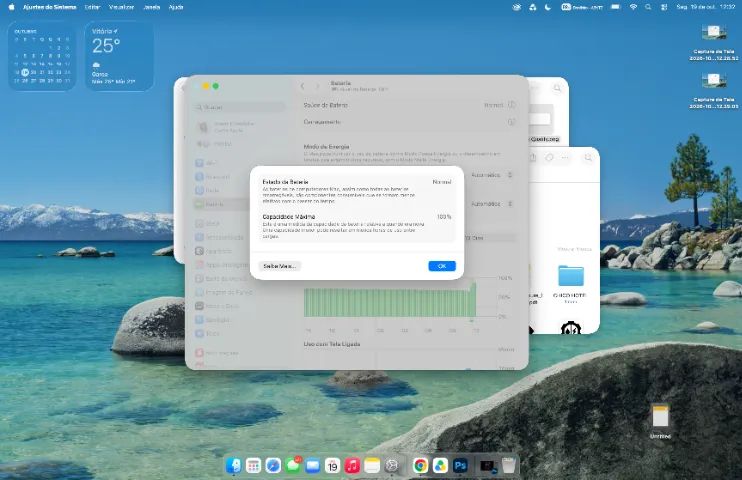Select the 100% maximum capacity value
This screenshot has height=480, width=742.
tap(444, 217)
